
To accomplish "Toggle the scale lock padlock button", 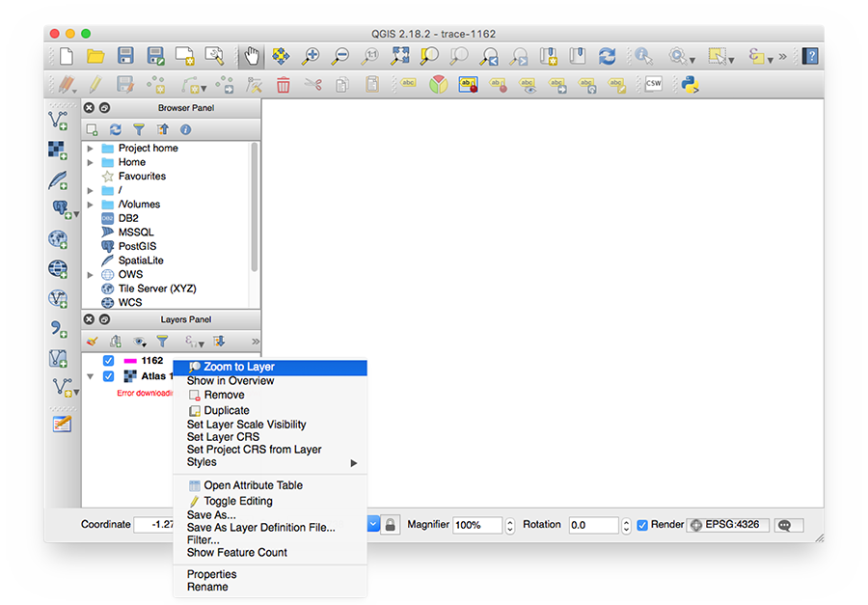I will coord(390,525).
